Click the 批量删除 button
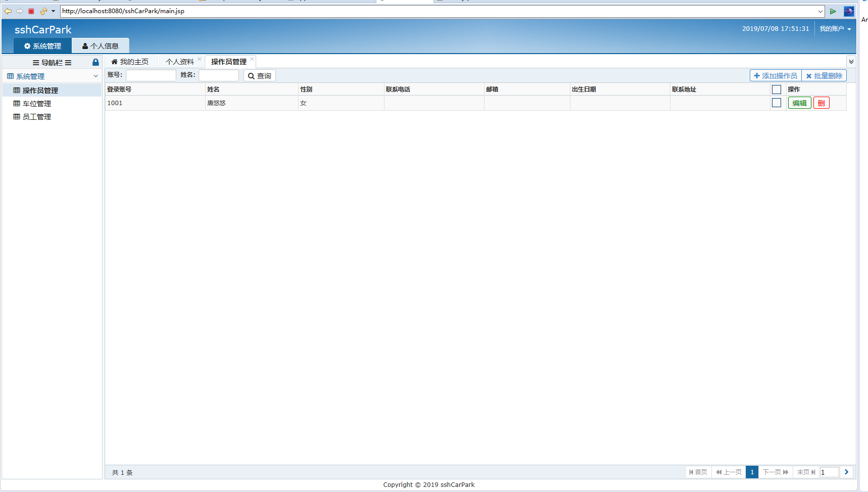Image resolution: width=868 pixels, height=492 pixels. click(824, 76)
